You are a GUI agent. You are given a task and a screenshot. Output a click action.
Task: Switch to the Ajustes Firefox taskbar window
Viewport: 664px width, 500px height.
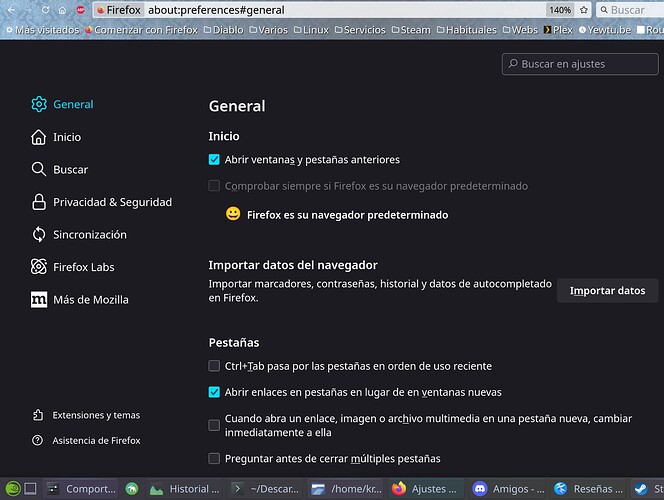click(424, 489)
